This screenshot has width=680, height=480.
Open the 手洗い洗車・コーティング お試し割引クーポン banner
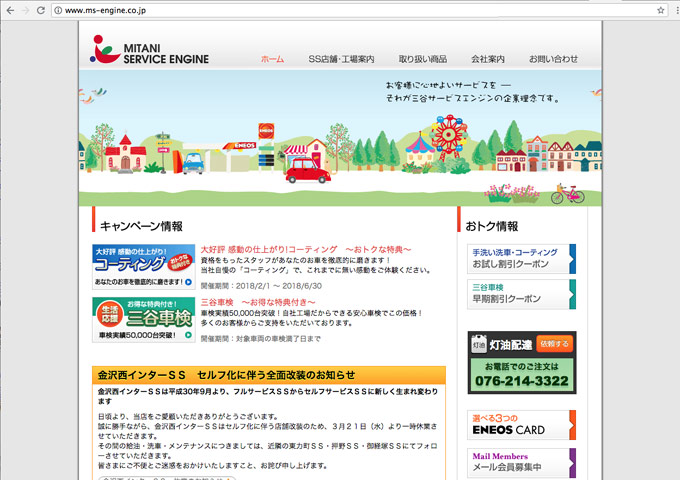[x=521, y=259]
